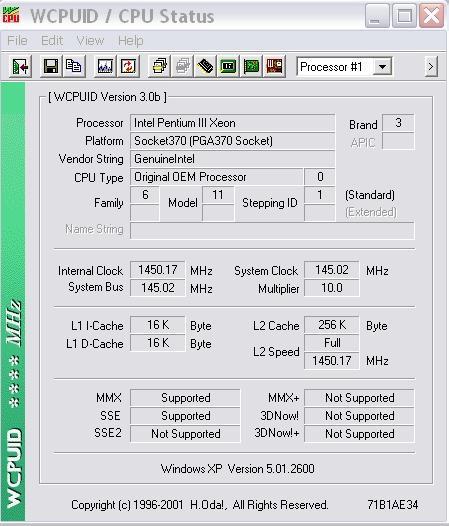
Task: Open the memory chip info icon
Action: [205, 66]
